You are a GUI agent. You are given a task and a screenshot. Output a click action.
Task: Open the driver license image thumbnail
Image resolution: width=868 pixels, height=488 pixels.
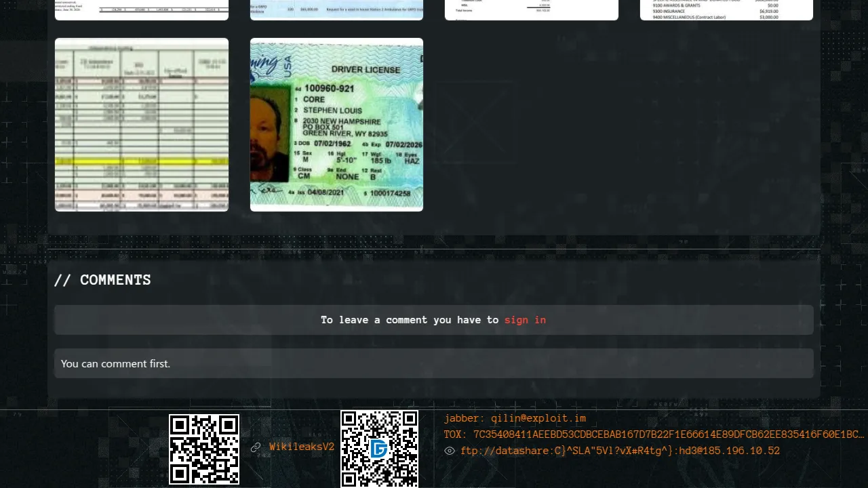coord(336,125)
